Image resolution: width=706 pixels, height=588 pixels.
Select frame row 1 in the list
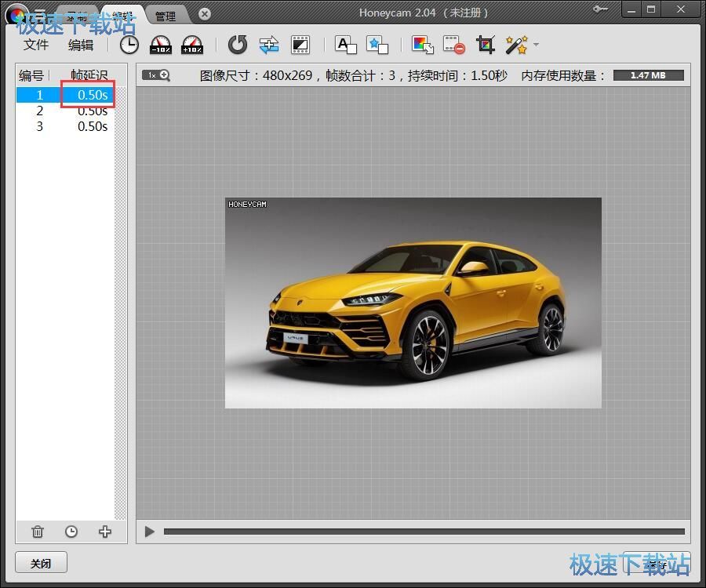coord(65,95)
